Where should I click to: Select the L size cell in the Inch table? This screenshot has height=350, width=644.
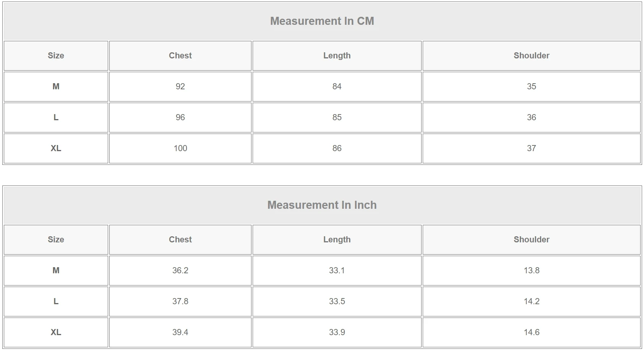pyautogui.click(x=56, y=302)
